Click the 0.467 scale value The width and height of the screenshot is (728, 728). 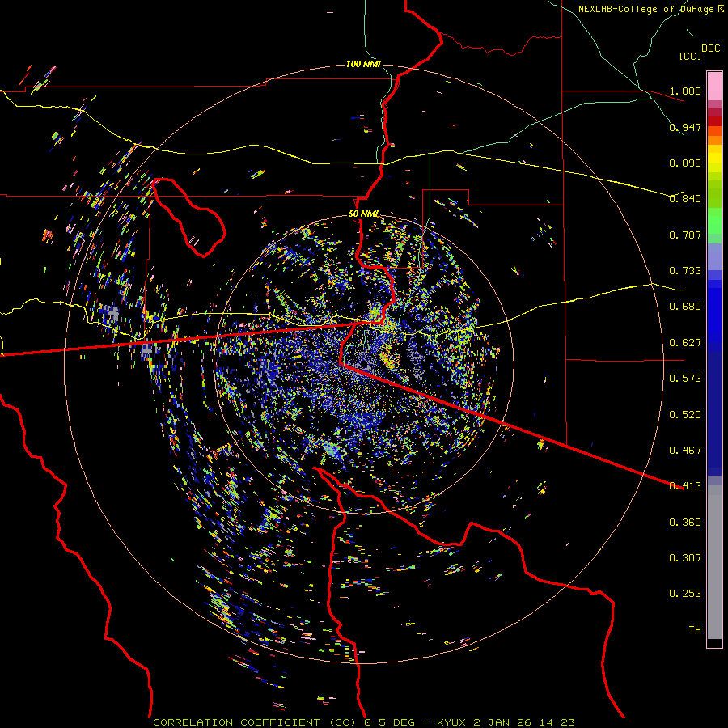pos(685,451)
